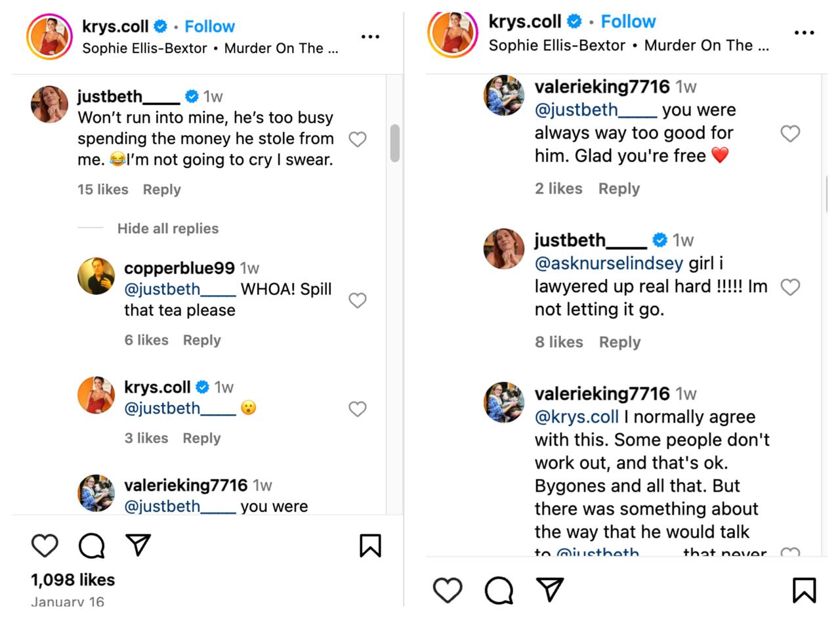
Task: Open the post's comment icon
Action: pyautogui.click(x=92, y=545)
